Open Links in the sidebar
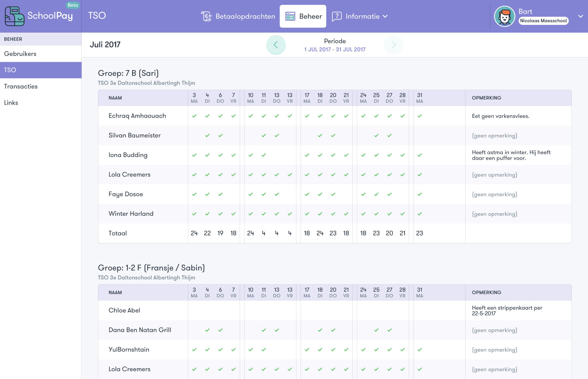588x379 pixels. coord(11,103)
